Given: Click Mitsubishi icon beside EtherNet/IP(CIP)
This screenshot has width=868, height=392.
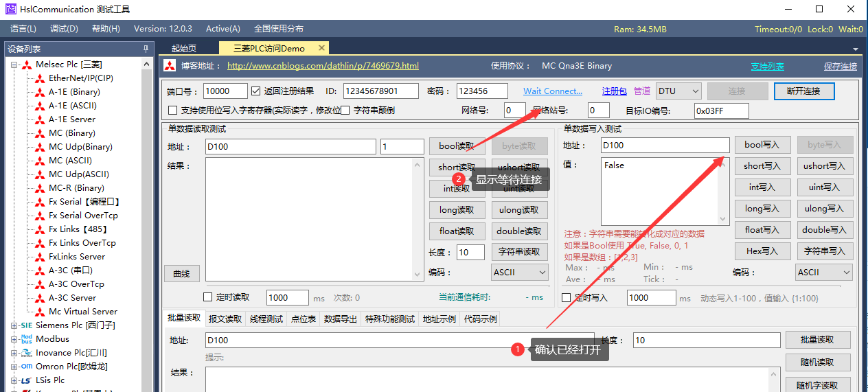Looking at the screenshot, I should pyautogui.click(x=40, y=78).
